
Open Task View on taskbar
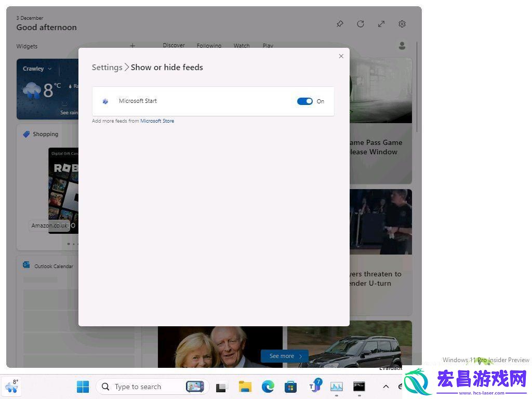tap(221, 387)
